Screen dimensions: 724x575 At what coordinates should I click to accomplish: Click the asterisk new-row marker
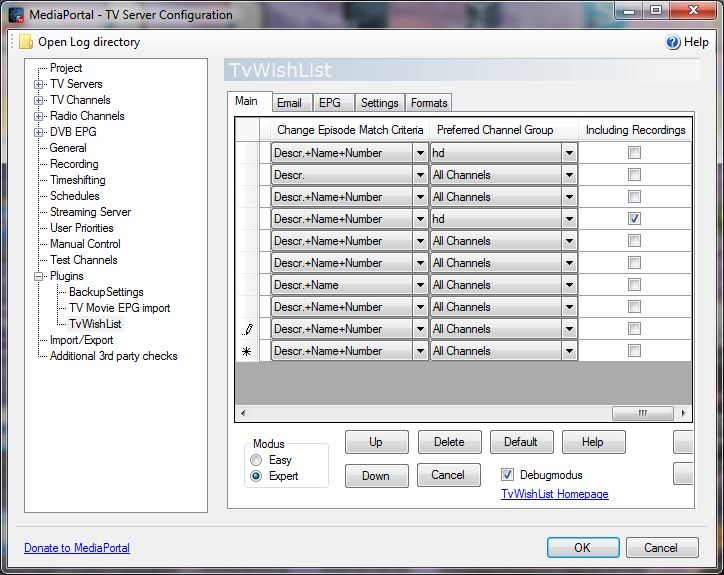(247, 351)
